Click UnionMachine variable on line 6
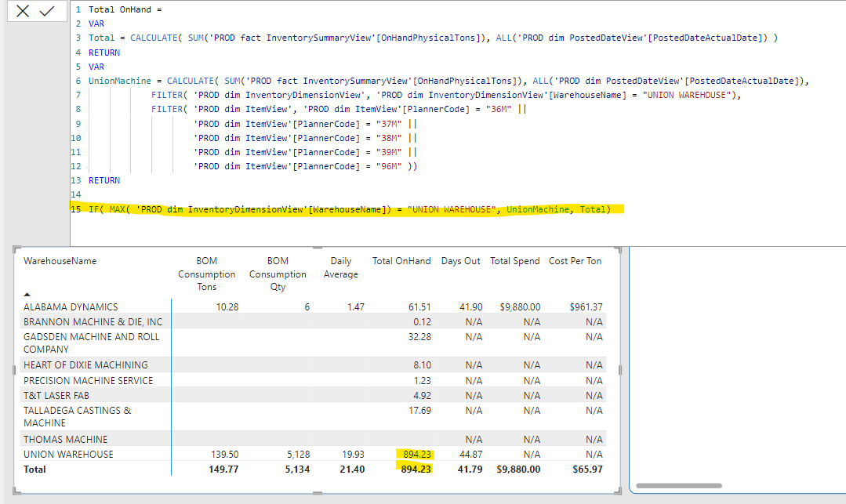 (120, 81)
